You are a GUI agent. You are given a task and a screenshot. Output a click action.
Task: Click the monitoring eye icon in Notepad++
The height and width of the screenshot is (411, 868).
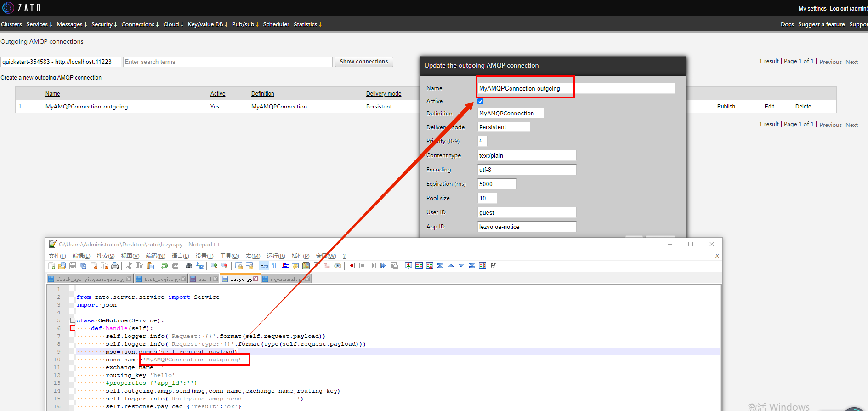pos(338,266)
